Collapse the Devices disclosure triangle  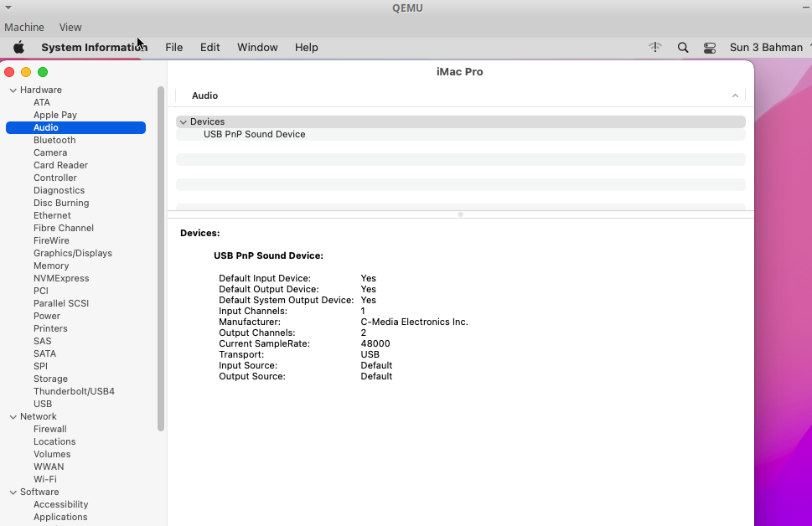point(183,122)
